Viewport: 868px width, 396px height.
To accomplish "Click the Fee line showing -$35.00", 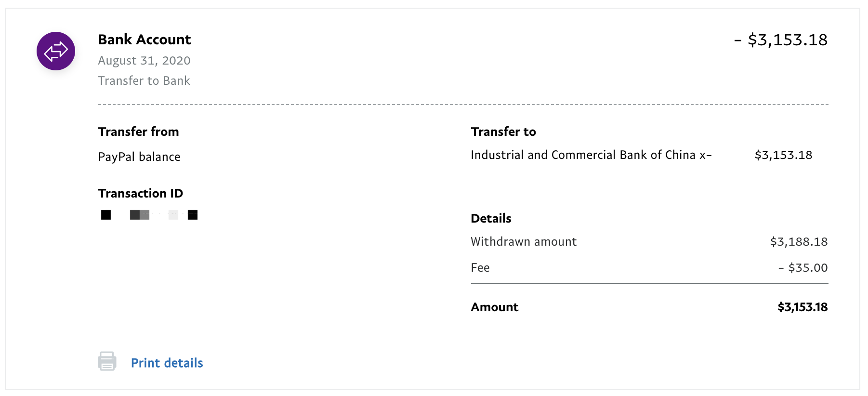I will [x=803, y=267].
